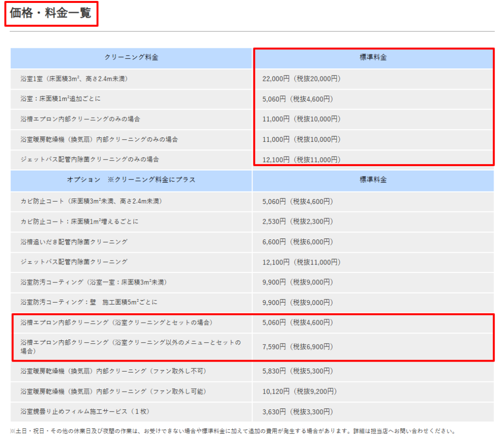504x440 pixels.
Task: Select the オプション ※クリーニング料金にプラス header
Action: (x=131, y=180)
